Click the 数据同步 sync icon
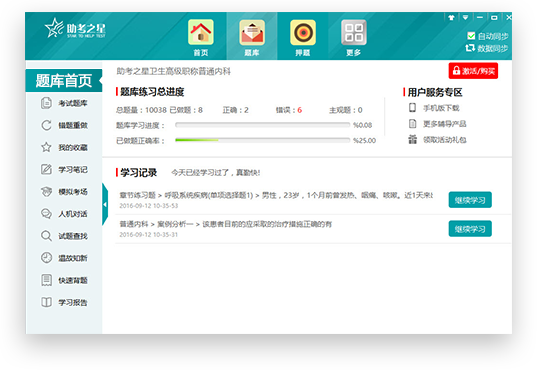This screenshot has height=379, width=542. 470,48
